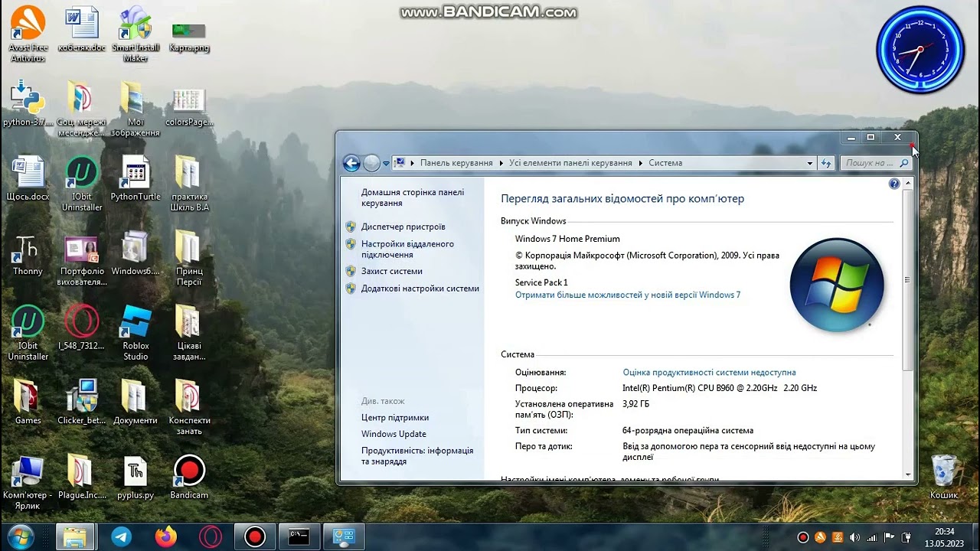The height and width of the screenshot is (551, 980).
Task: Open Avast Free Antivirus desktop shortcut
Action: point(28,34)
